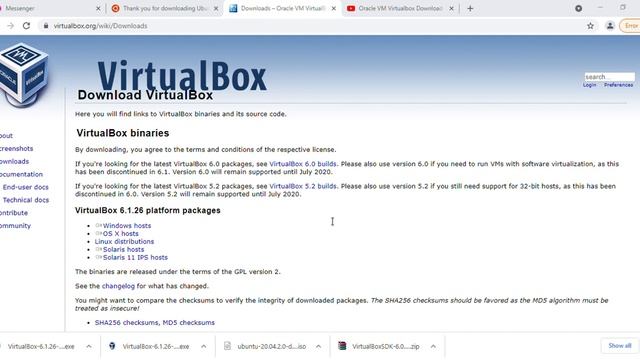
Task: Reload the page with the refresh icon
Action: pos(27,26)
